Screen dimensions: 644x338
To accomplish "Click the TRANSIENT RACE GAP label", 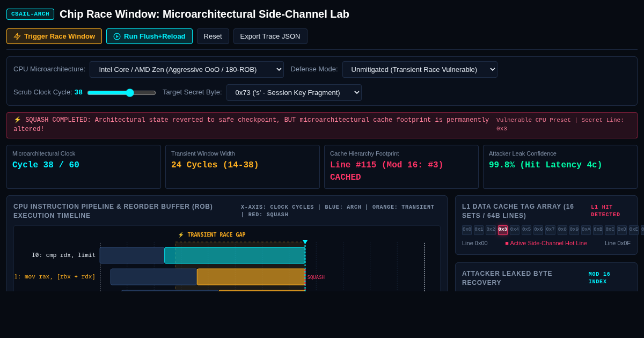I will coord(212,235).
